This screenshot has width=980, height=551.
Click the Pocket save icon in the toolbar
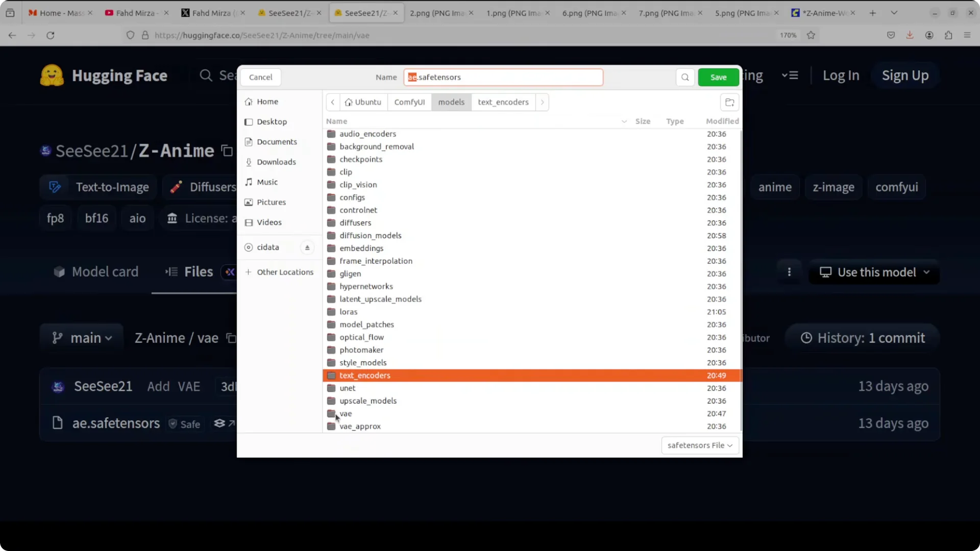pyautogui.click(x=891, y=35)
